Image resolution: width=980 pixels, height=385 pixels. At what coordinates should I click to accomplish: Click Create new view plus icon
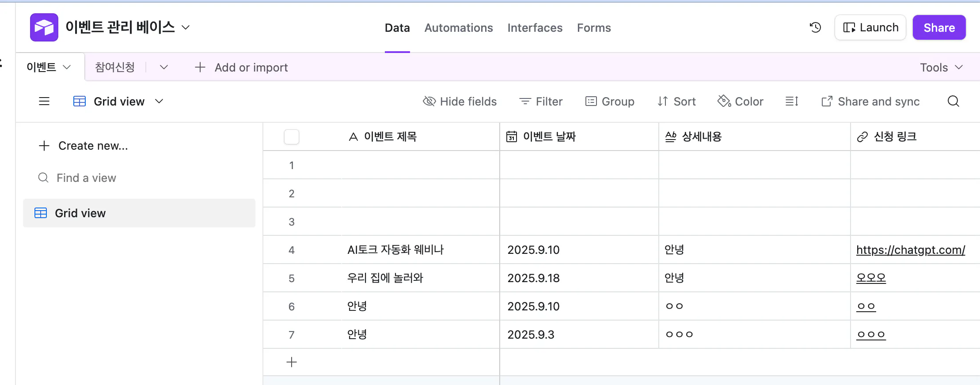[44, 146]
